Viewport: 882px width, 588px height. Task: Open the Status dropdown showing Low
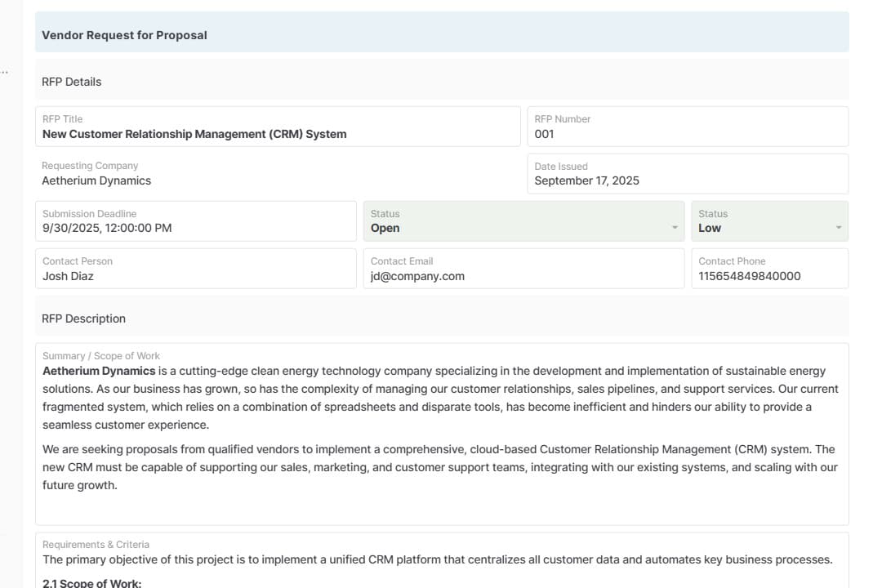click(768, 221)
